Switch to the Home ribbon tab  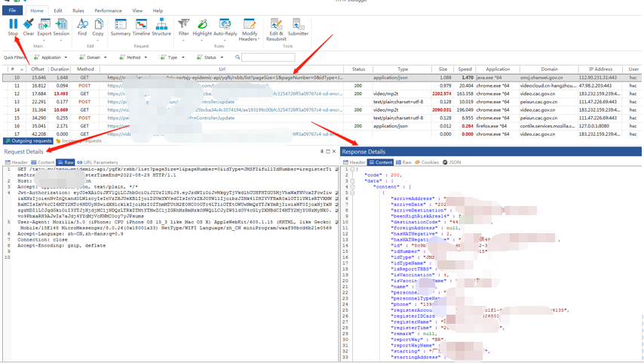[x=36, y=11]
